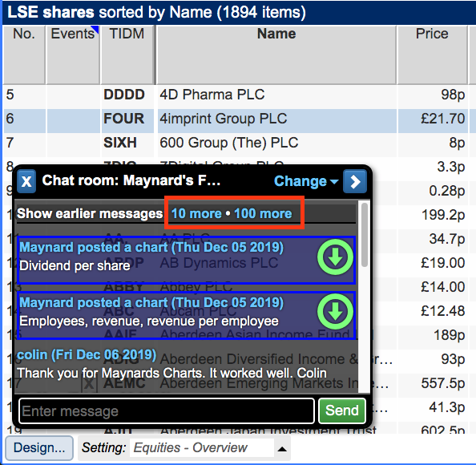Click the chat messages scrollbar thumb

[365, 236]
